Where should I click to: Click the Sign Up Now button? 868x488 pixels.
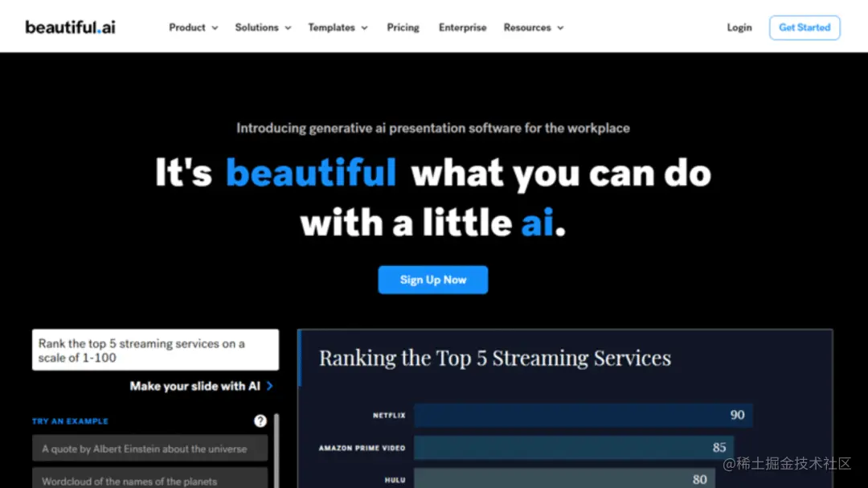[x=433, y=280]
